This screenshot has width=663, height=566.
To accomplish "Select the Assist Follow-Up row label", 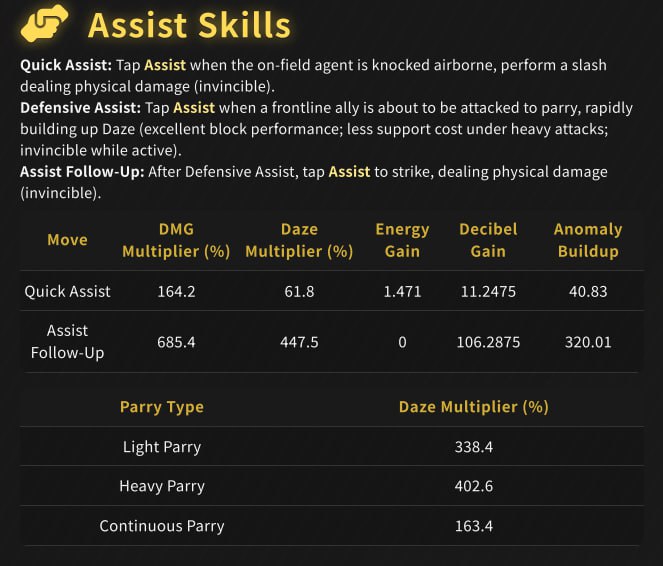I will [67, 342].
